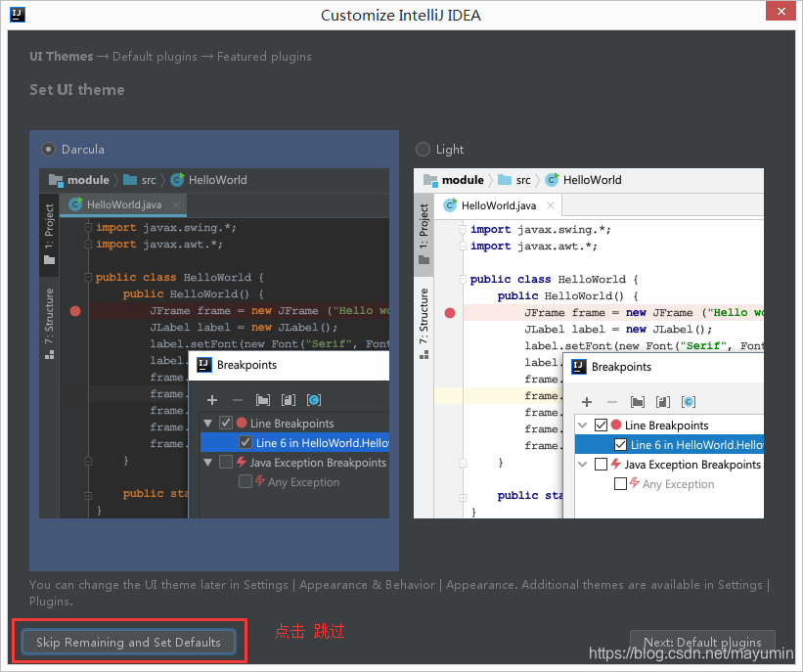The image size is (803, 672).
Task: Collapse Line Breakpoints node in Light preview
Action: click(x=583, y=425)
